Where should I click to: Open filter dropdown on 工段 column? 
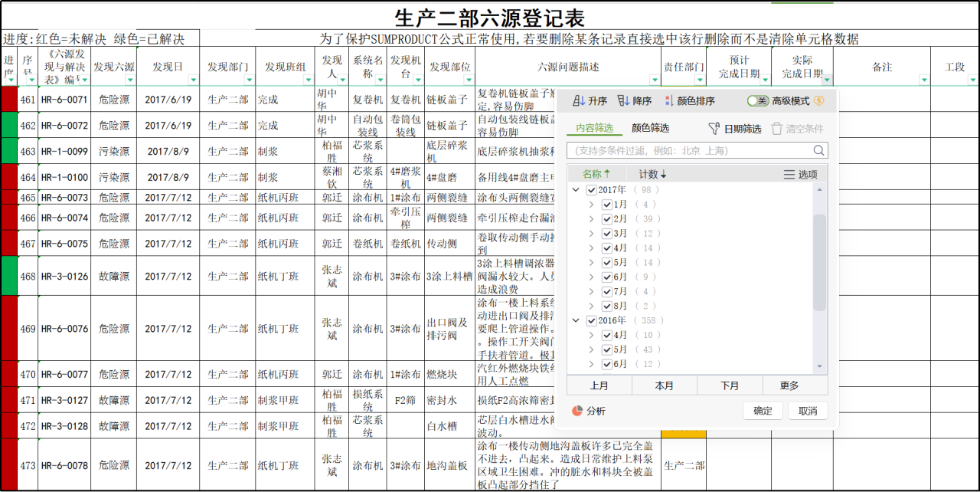pos(973,79)
